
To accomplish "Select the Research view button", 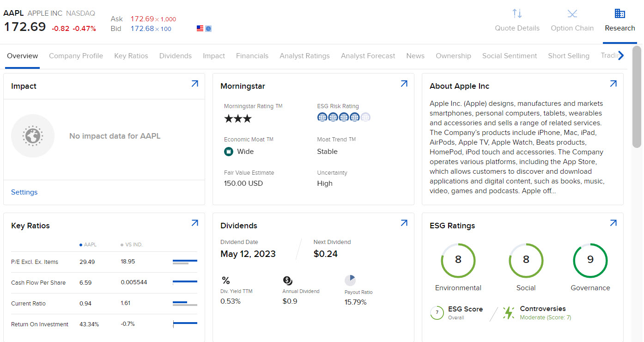I will click(620, 21).
